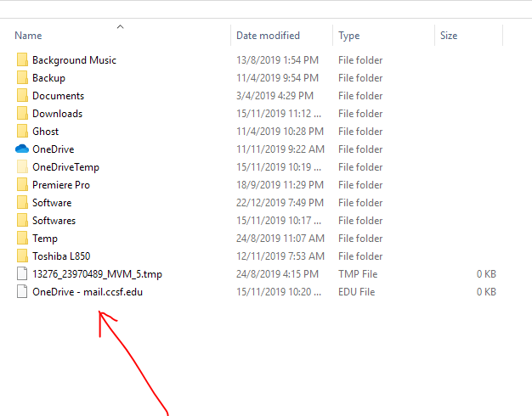Click the Downloads folder icon
Image resolution: width=532 pixels, height=416 pixels.
[22, 113]
